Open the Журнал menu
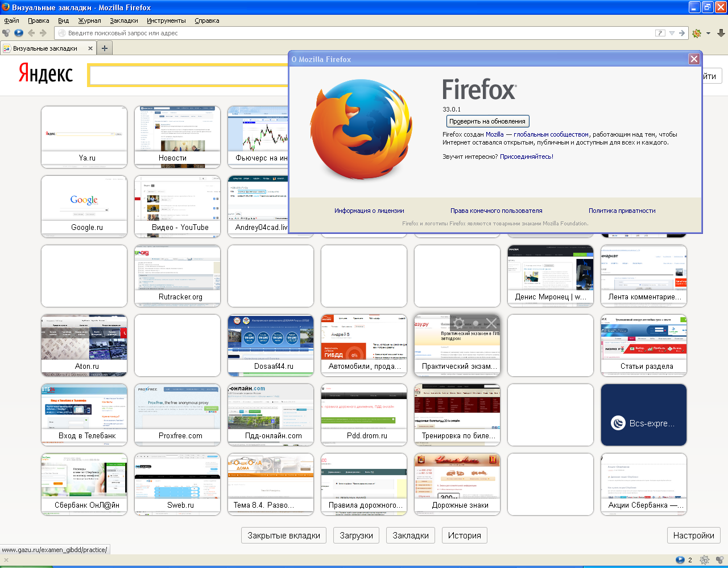Screen dimensions: 728x568 coord(89,20)
